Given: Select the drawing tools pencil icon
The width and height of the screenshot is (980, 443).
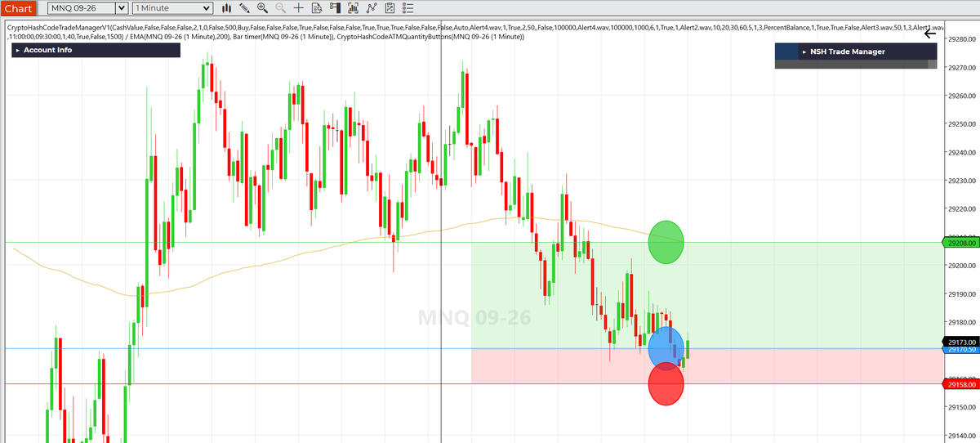Looking at the screenshot, I should tap(245, 8).
